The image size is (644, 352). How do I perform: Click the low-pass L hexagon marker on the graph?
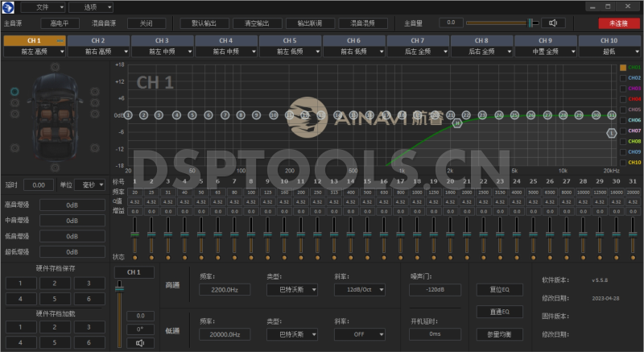[x=612, y=132]
